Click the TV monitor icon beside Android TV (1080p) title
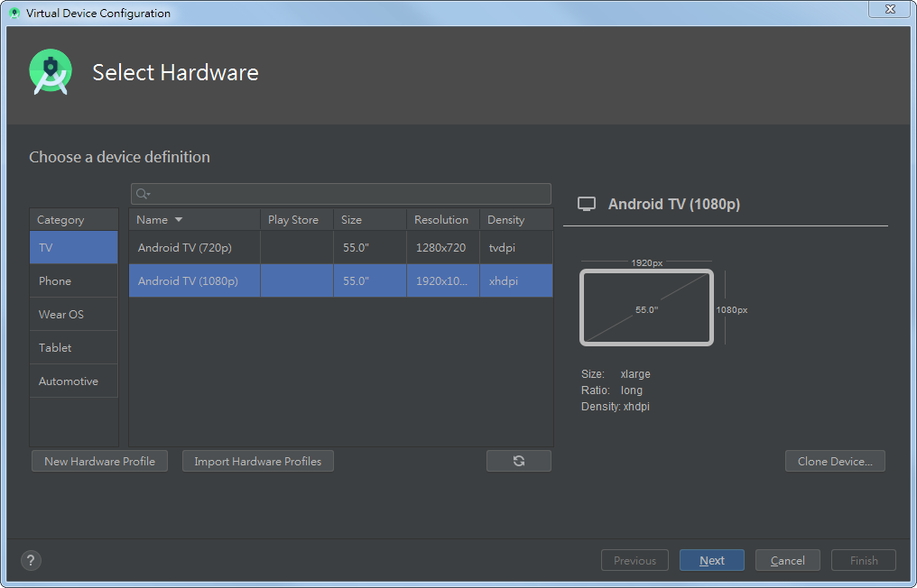917x588 pixels. pos(587,204)
